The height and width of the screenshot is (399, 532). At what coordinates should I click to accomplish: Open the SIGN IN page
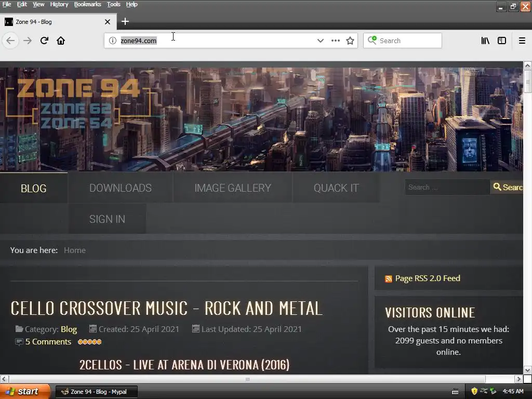click(107, 219)
